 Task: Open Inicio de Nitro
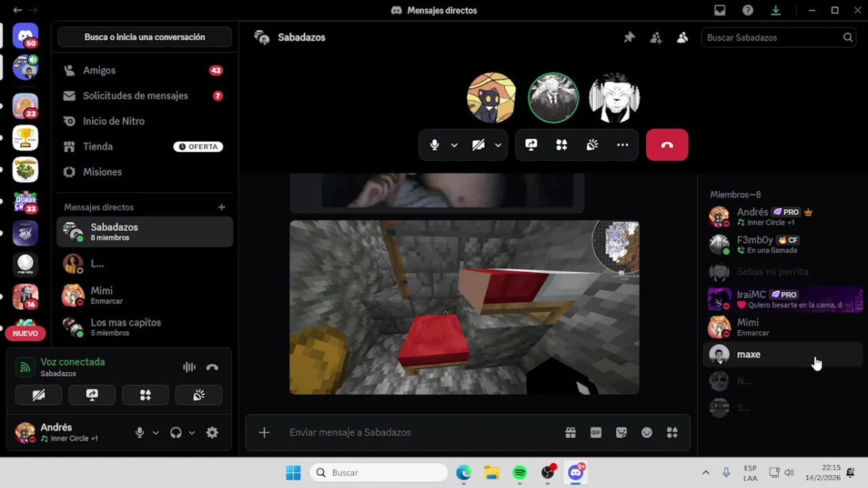point(144,121)
